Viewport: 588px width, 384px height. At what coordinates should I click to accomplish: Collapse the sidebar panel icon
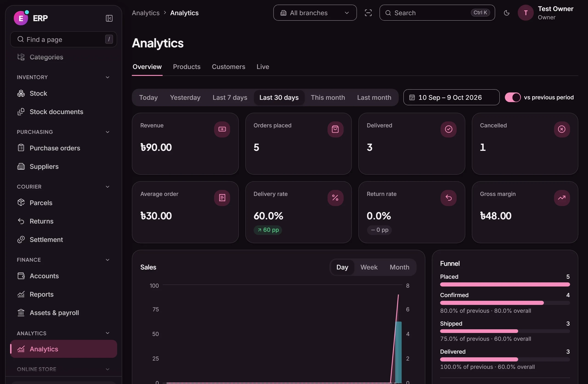click(109, 18)
